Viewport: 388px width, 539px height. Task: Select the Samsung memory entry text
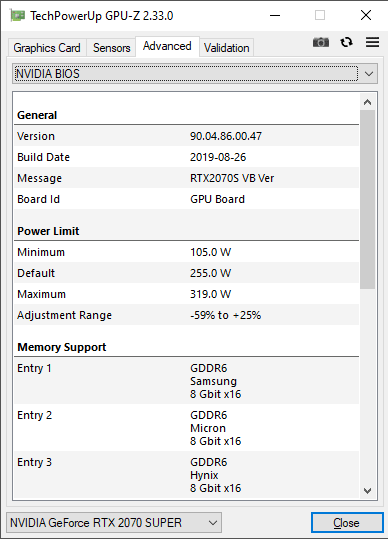[213, 381]
